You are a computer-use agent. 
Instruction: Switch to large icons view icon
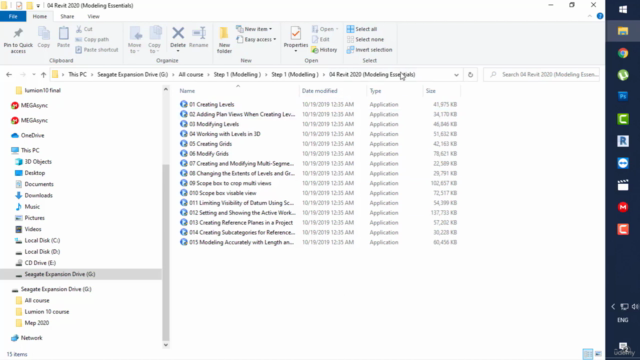598,354
